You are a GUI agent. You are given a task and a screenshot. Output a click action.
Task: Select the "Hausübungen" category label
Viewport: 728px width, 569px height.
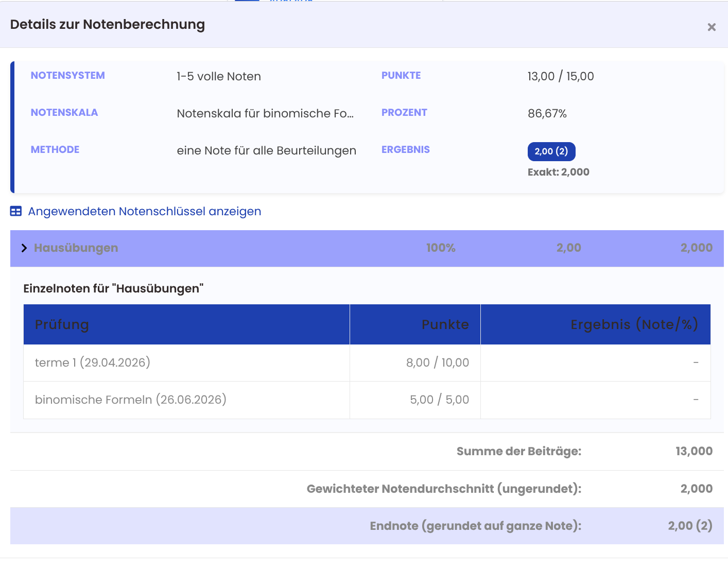76,248
